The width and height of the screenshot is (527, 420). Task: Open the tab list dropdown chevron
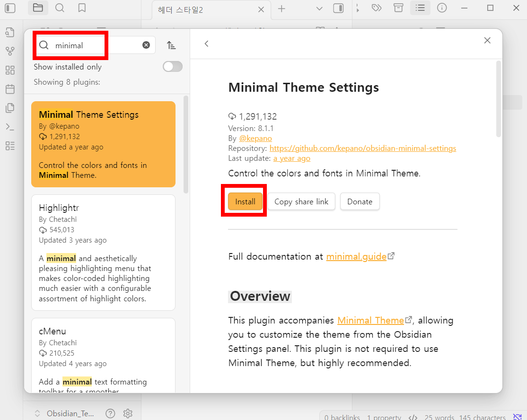pos(319,9)
